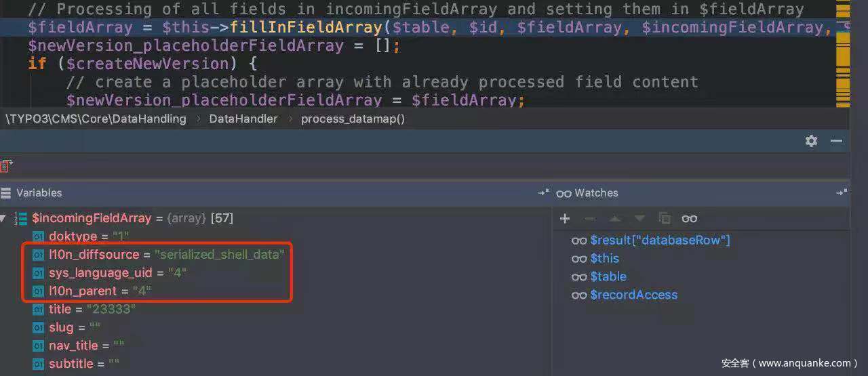Select the Variables panel tab
Screen dimensions: 868x376
pos(39,193)
